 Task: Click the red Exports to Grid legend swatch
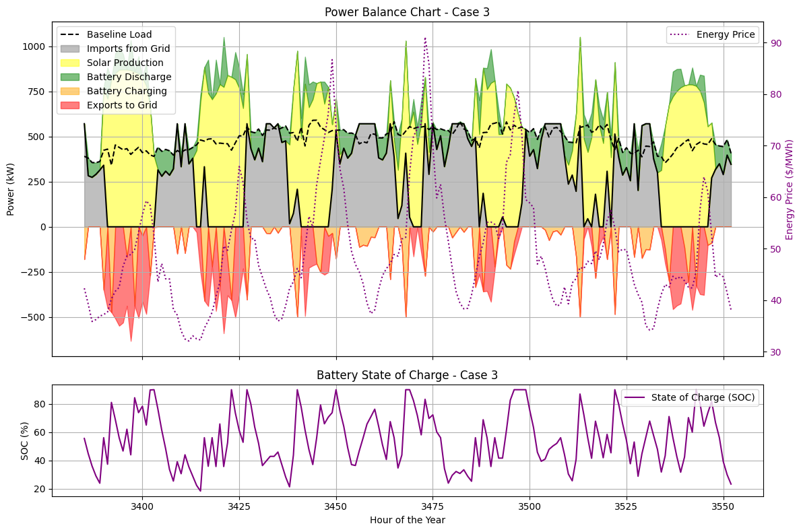click(70, 105)
